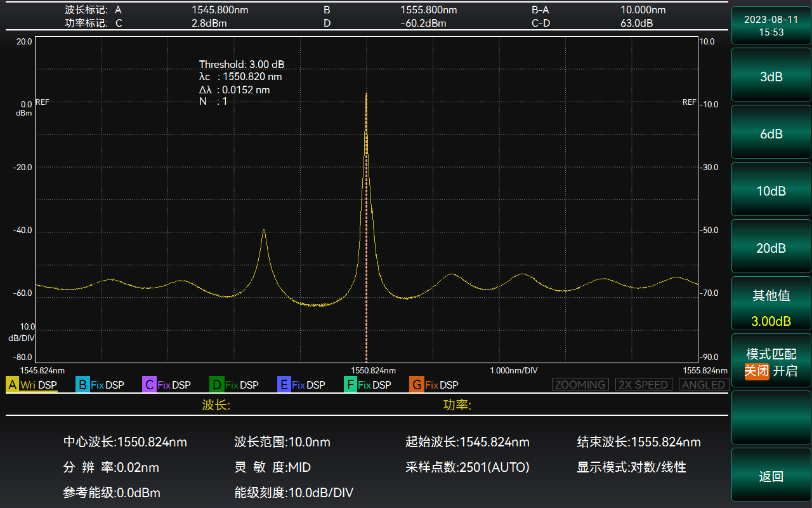Choose the 20dB threshold softkey
The height and width of the screenshot is (508, 812).
coord(771,248)
